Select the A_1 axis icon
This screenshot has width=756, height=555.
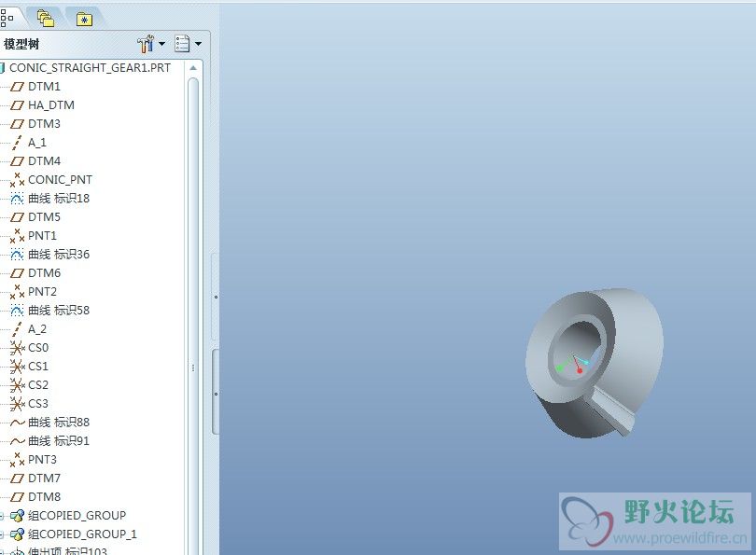pyautogui.click(x=17, y=143)
